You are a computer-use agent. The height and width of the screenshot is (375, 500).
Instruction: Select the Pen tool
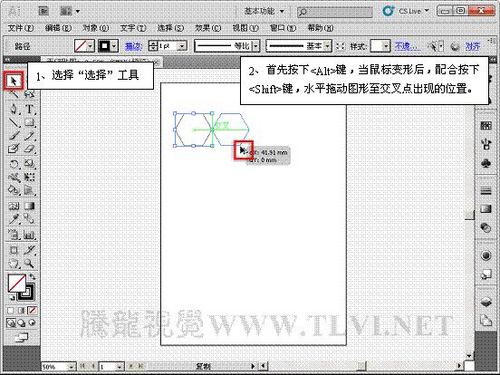[14, 109]
